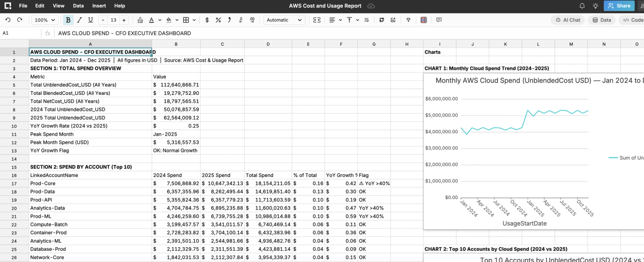Toggle text wrapping icon
Image resolution: width=644 pixels, height=262 pixels.
pos(366,20)
